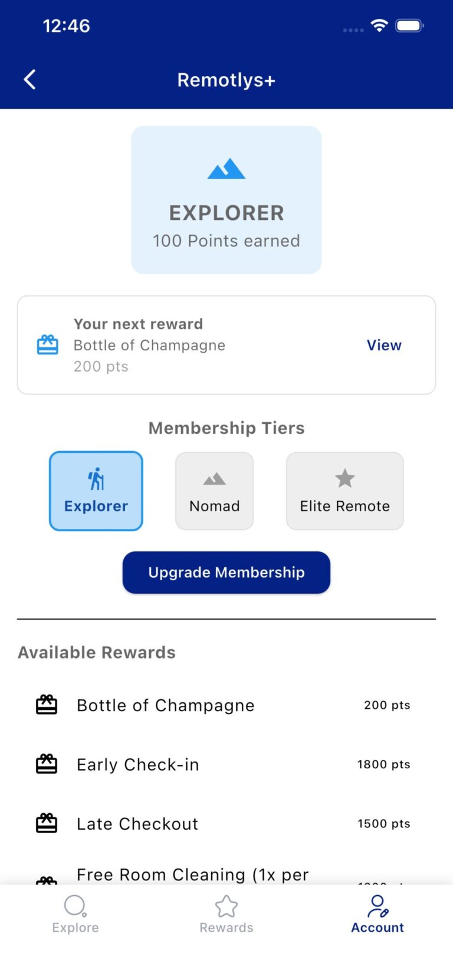Tap the gift icon for Bottle of Champagne
This screenshot has width=453, height=980.
(47, 705)
